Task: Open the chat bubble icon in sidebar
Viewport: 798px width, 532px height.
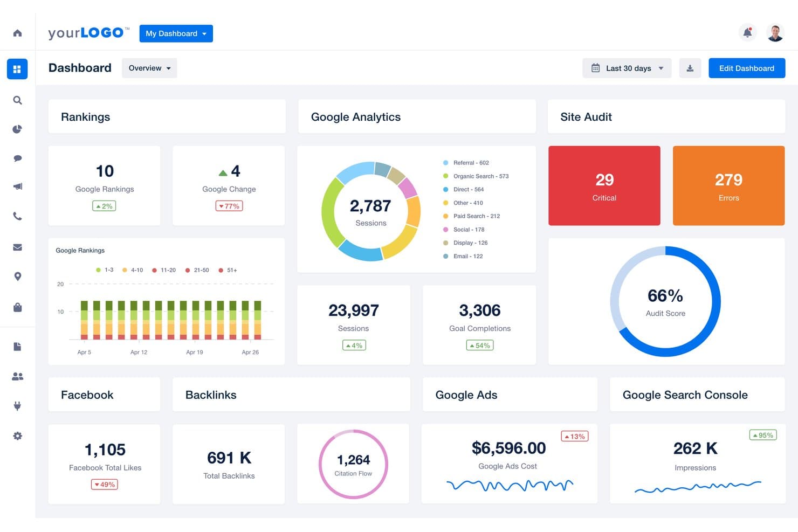Action: click(x=17, y=158)
